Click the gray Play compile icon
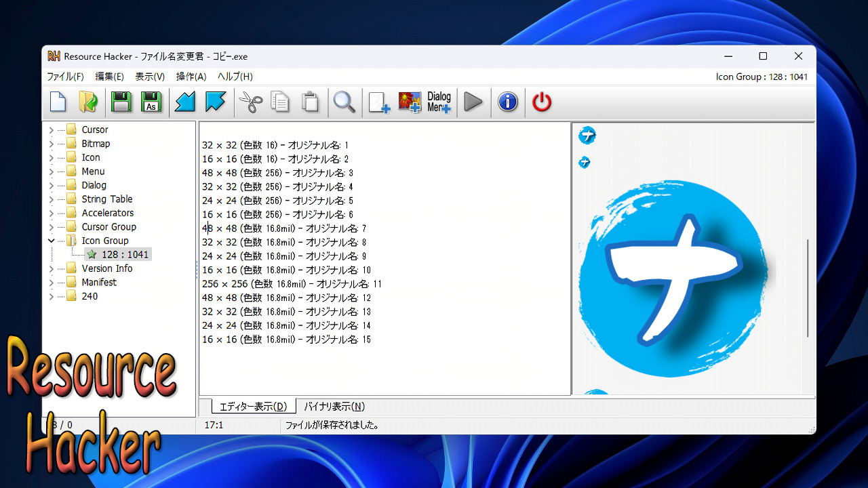Image resolution: width=868 pixels, height=488 pixels. click(473, 102)
